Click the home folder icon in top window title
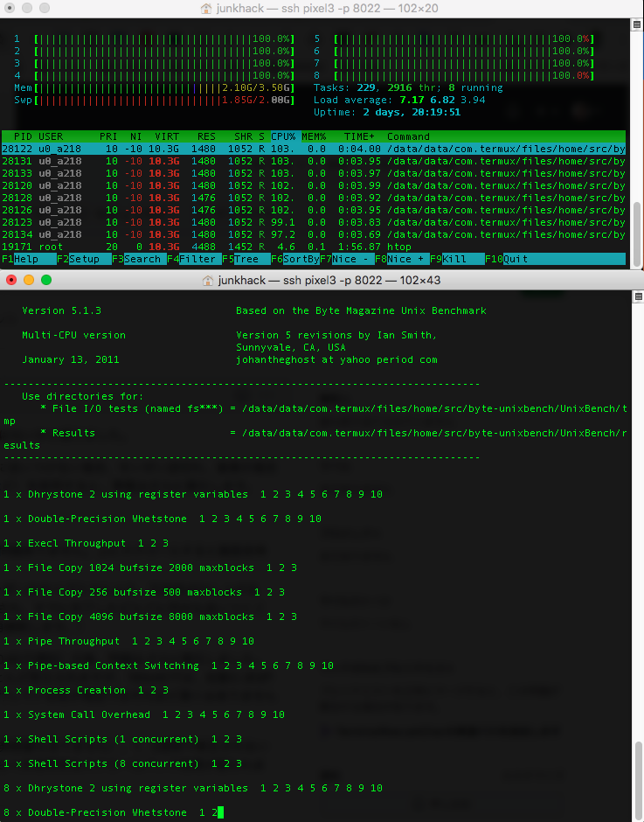644x822 pixels. [x=207, y=9]
